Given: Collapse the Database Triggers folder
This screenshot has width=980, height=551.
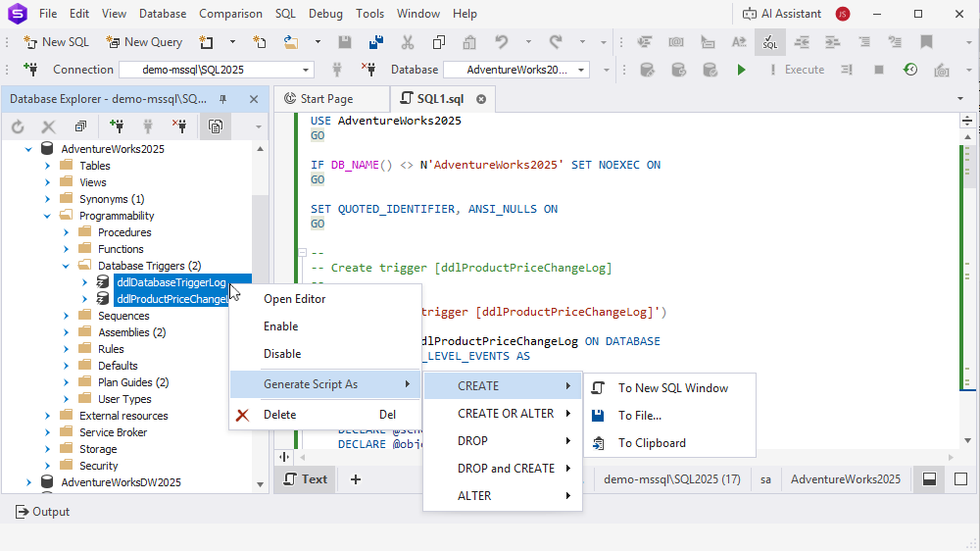Looking at the screenshot, I should click(66, 266).
